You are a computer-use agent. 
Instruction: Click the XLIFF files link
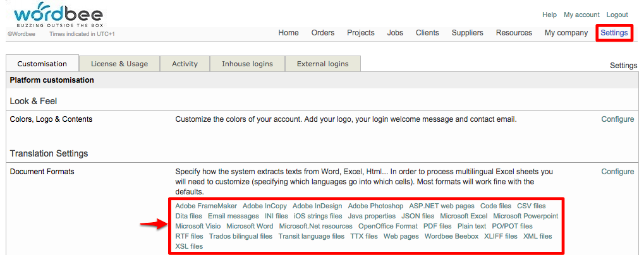tap(501, 236)
